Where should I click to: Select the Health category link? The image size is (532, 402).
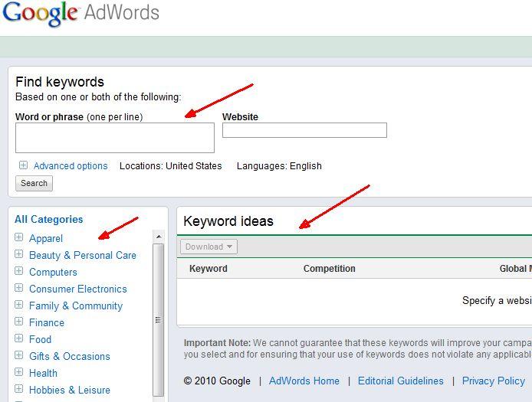point(43,373)
